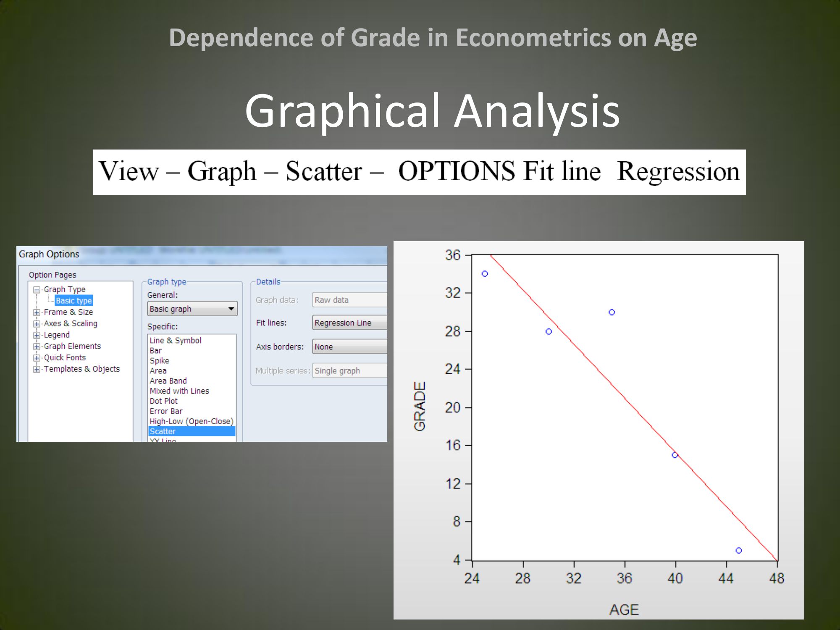Select Error Bar graph type
The height and width of the screenshot is (630, 840).
pos(166,411)
